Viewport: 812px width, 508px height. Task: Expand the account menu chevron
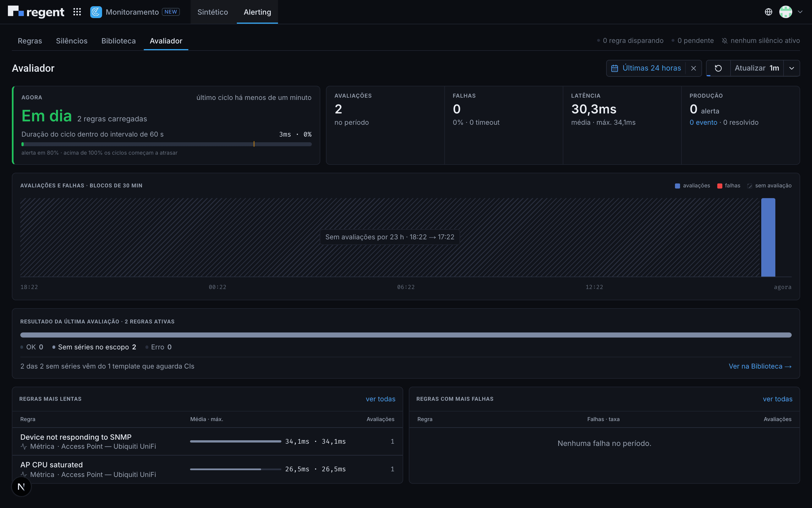800,12
